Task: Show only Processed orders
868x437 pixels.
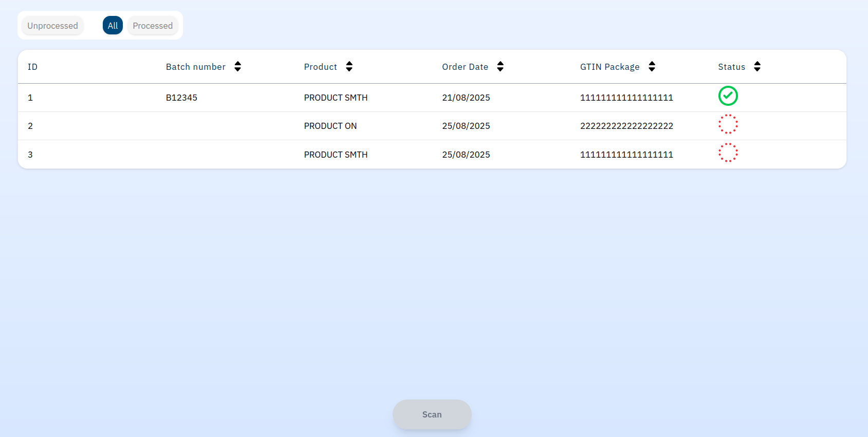Action: tap(153, 26)
